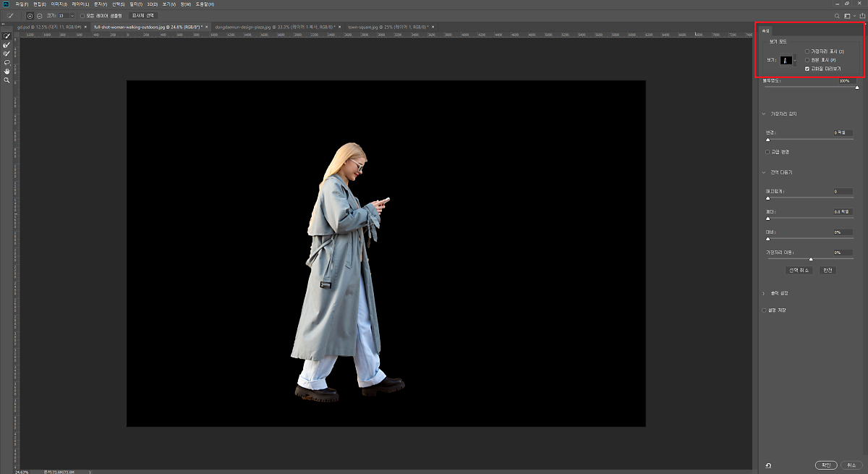Switch to the dongdaemun-design-plaza.jpg tab

click(246, 27)
